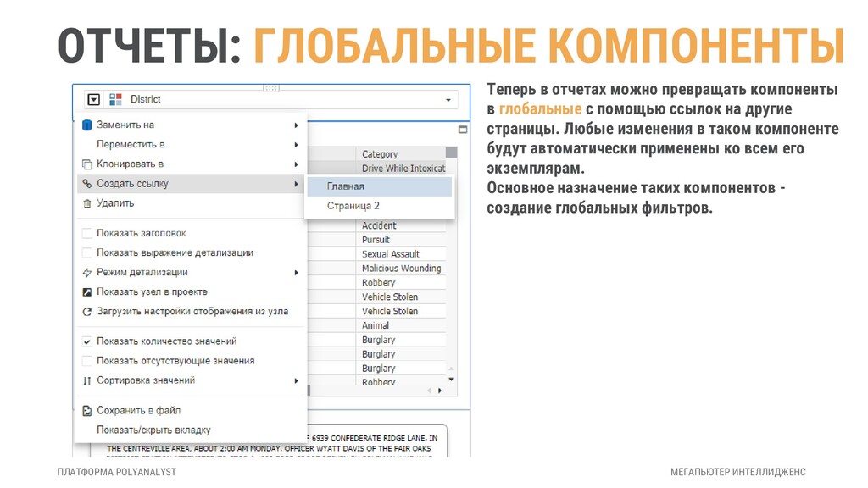
Task: Maximize the table panel with square icon
Action: 463,130
